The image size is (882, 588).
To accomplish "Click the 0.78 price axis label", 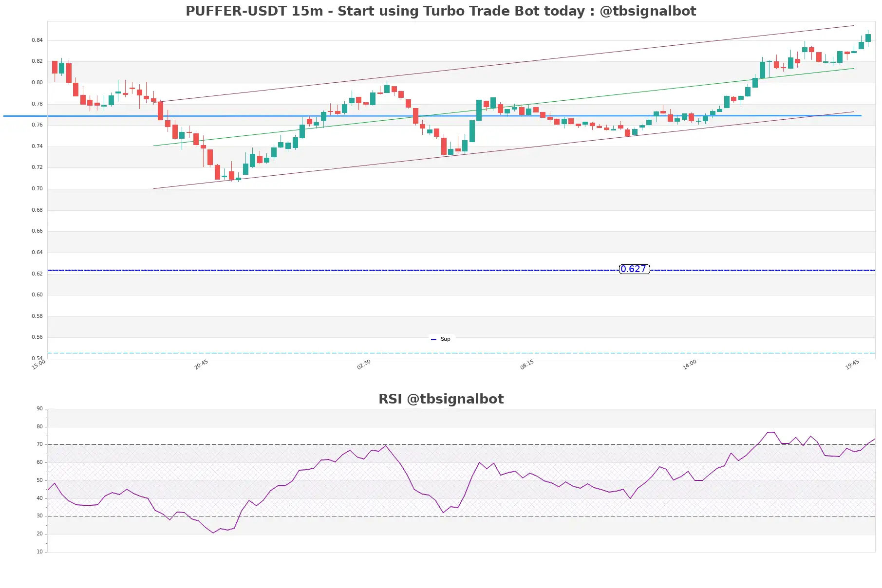I will click(x=37, y=104).
